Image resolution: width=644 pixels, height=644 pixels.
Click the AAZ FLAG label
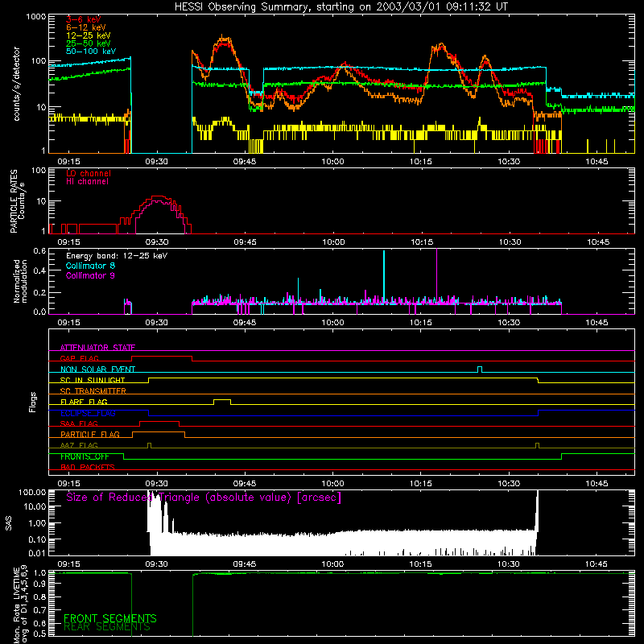point(79,445)
